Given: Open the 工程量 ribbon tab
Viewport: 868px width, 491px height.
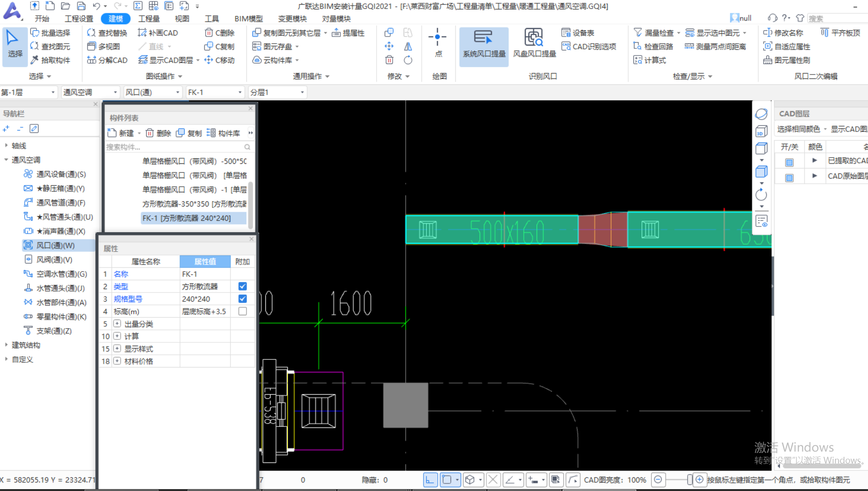Looking at the screenshot, I should pos(149,19).
